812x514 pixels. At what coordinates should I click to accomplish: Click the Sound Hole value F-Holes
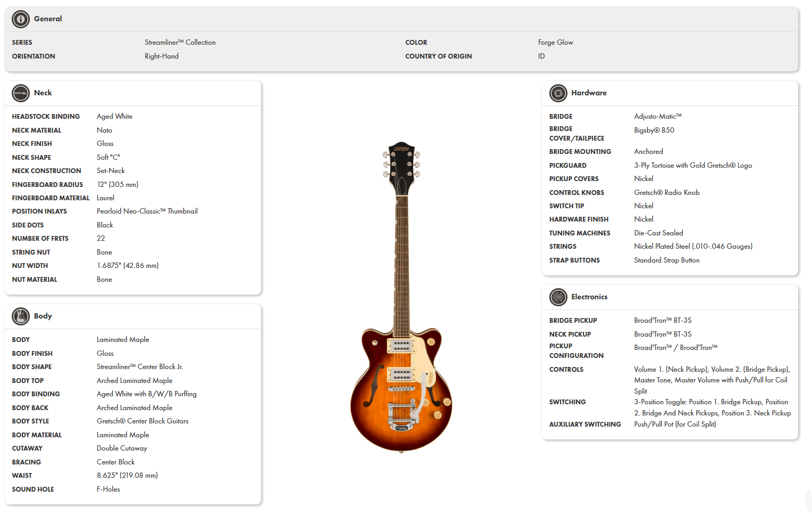(x=108, y=489)
